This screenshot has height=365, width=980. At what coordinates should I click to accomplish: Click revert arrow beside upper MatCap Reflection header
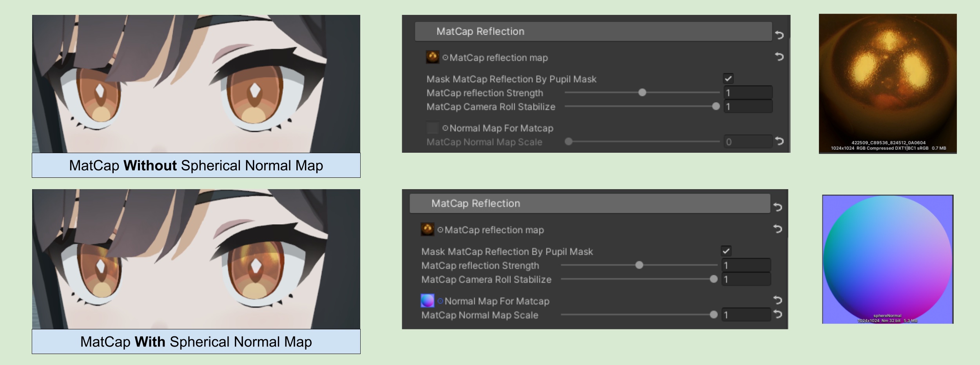tap(779, 35)
